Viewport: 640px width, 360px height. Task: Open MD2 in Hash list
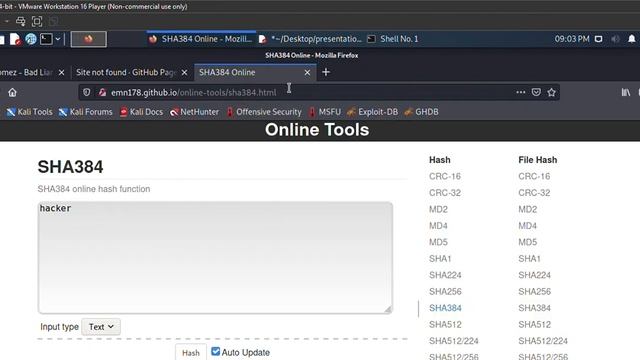click(x=438, y=209)
